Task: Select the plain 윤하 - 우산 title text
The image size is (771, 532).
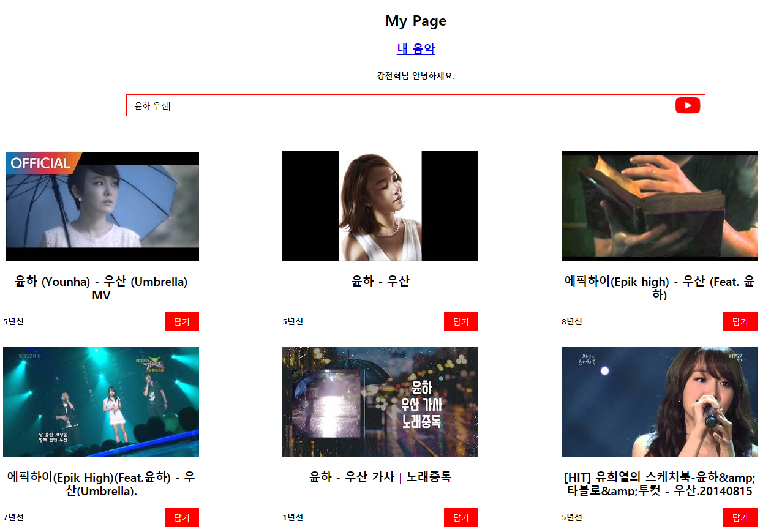Action: [x=380, y=281]
